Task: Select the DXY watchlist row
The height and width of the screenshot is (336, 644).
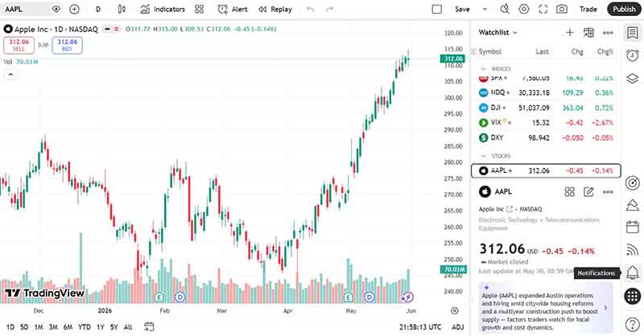Action: (x=546, y=137)
